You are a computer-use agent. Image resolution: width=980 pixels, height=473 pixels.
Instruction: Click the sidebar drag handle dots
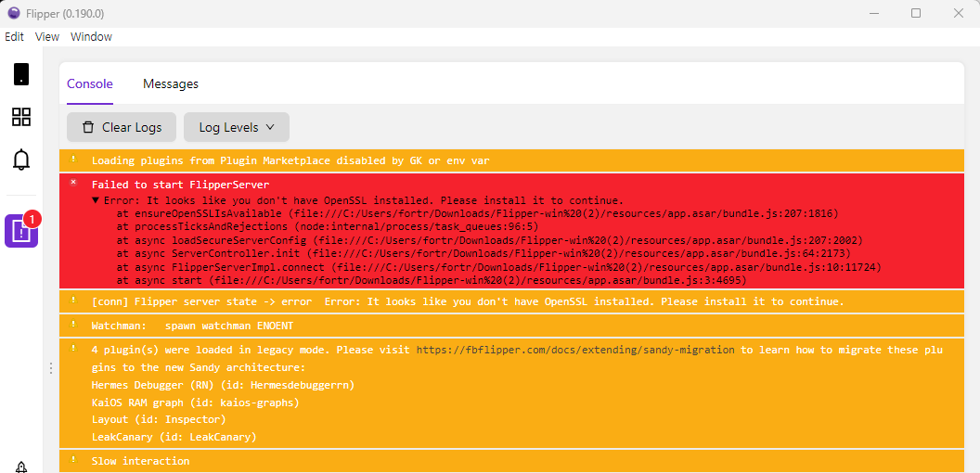(x=51, y=368)
